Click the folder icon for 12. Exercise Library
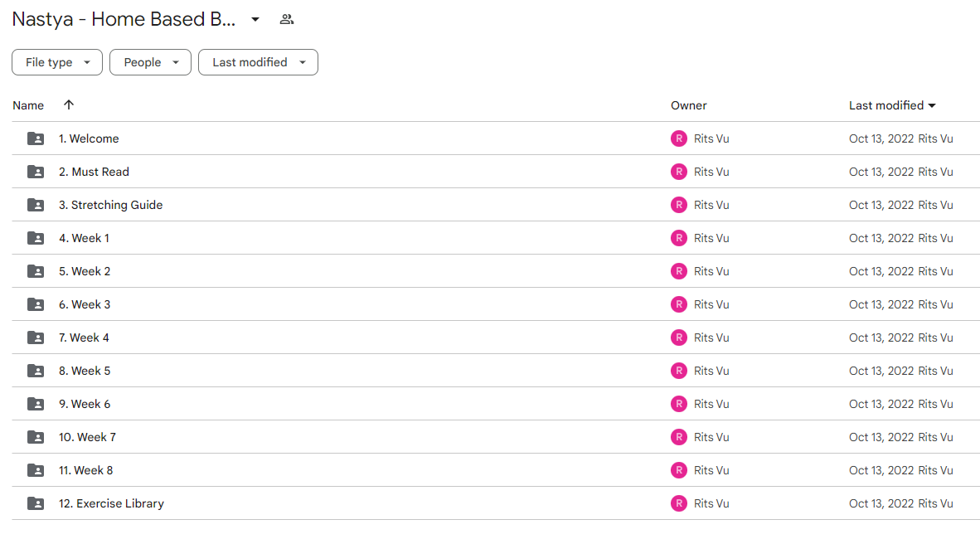 [x=36, y=503]
